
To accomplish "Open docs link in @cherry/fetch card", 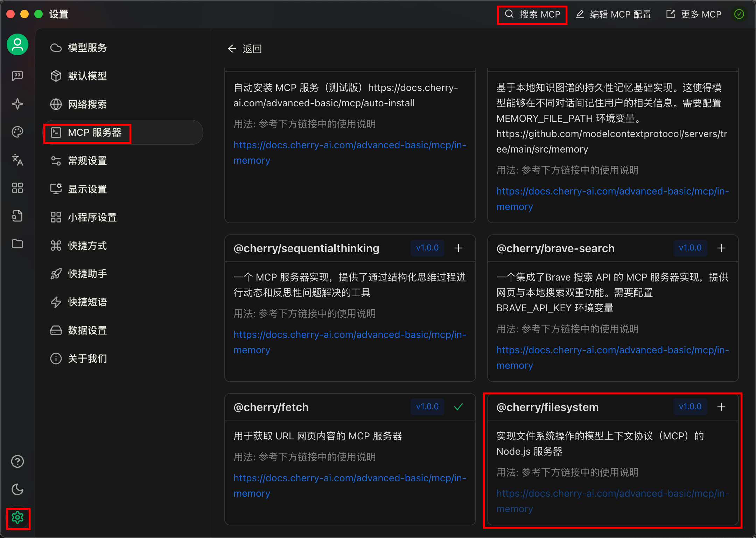I will tap(350, 486).
